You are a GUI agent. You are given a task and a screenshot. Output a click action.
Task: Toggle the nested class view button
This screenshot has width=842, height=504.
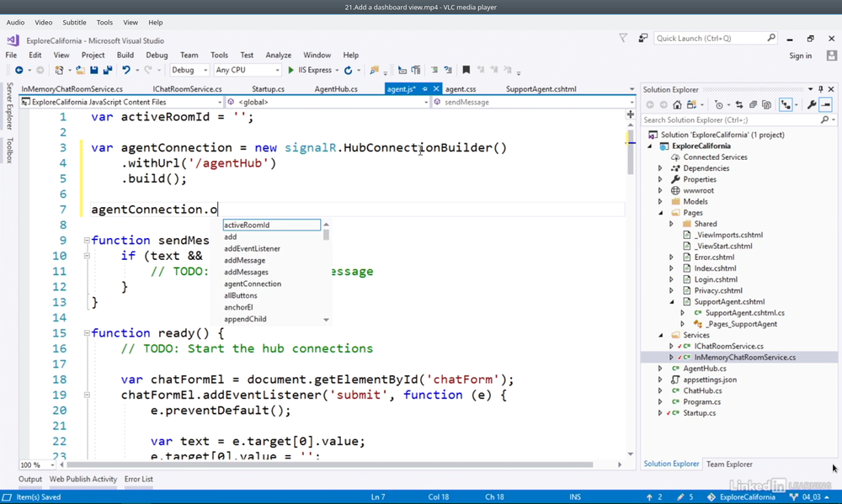(786, 104)
